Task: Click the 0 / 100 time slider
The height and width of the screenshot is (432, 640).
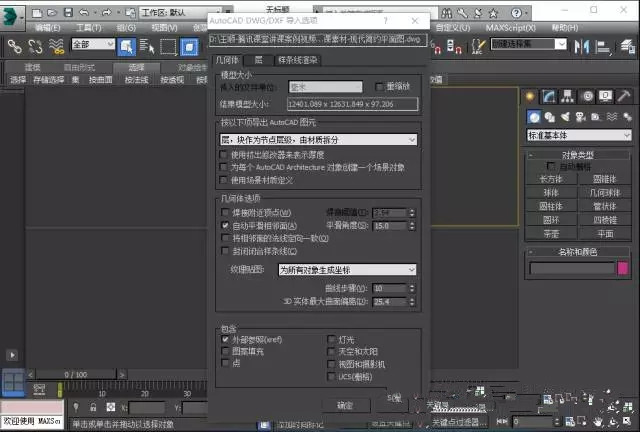Action: (x=76, y=374)
